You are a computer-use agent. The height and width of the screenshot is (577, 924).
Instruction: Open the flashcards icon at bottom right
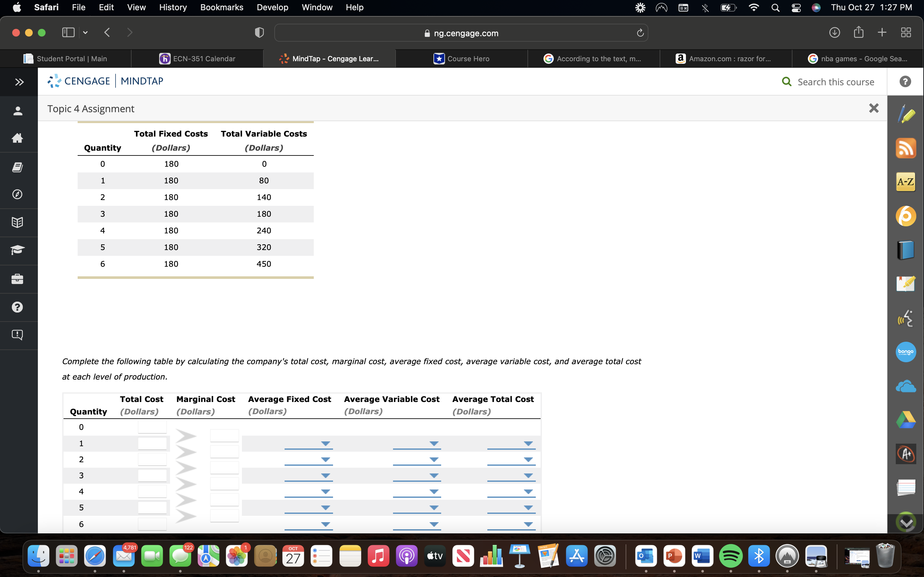(x=906, y=487)
